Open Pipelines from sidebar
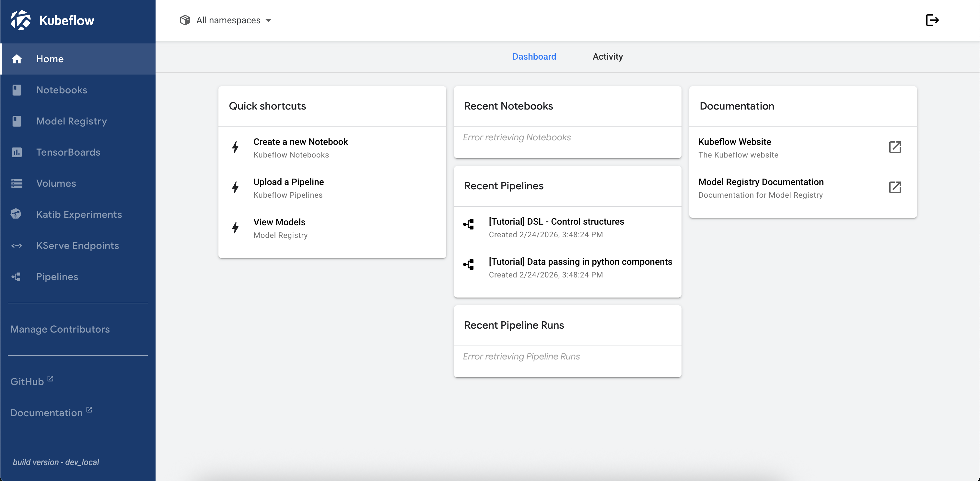This screenshot has width=980, height=481. [x=77, y=277]
